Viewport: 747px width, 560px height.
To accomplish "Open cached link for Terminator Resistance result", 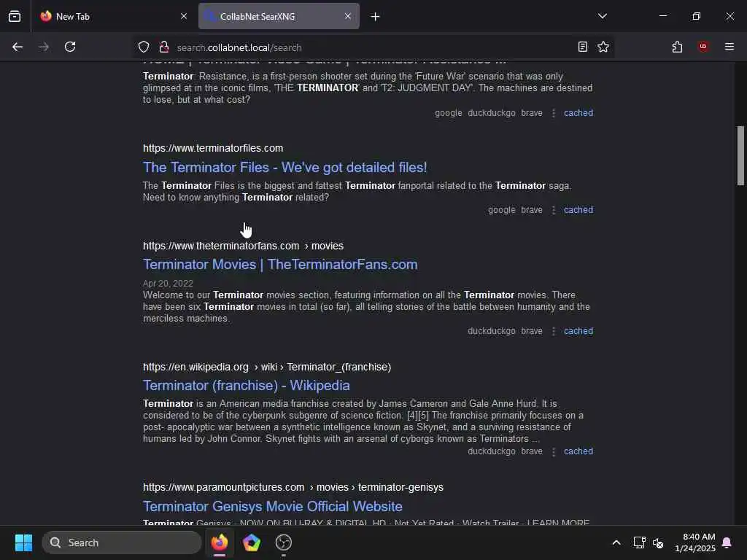I will 578,113.
